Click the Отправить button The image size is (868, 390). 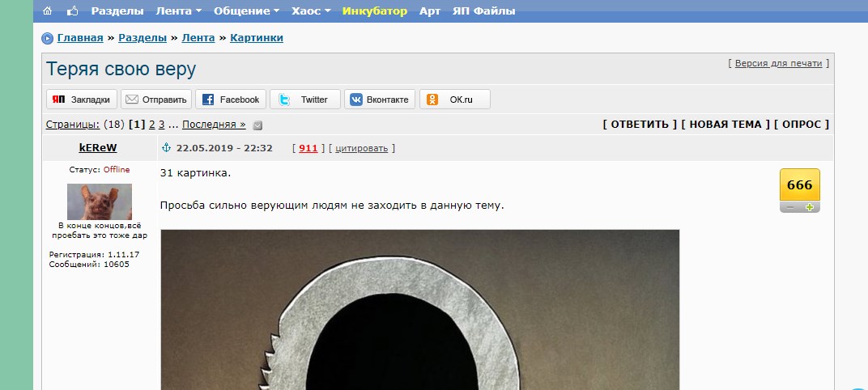156,100
